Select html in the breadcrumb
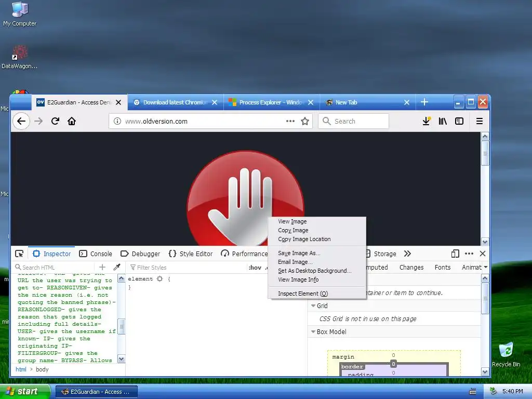This screenshot has width=532, height=399. click(21, 369)
